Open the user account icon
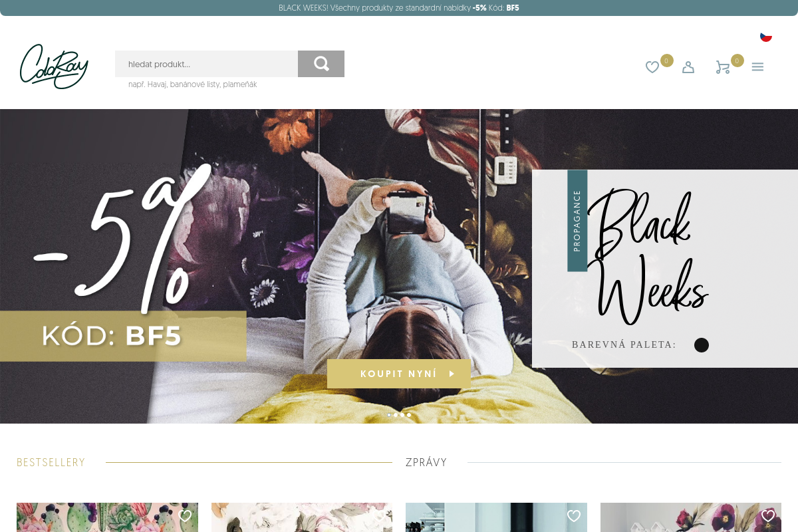This screenshot has width=798, height=532. pos(688,67)
